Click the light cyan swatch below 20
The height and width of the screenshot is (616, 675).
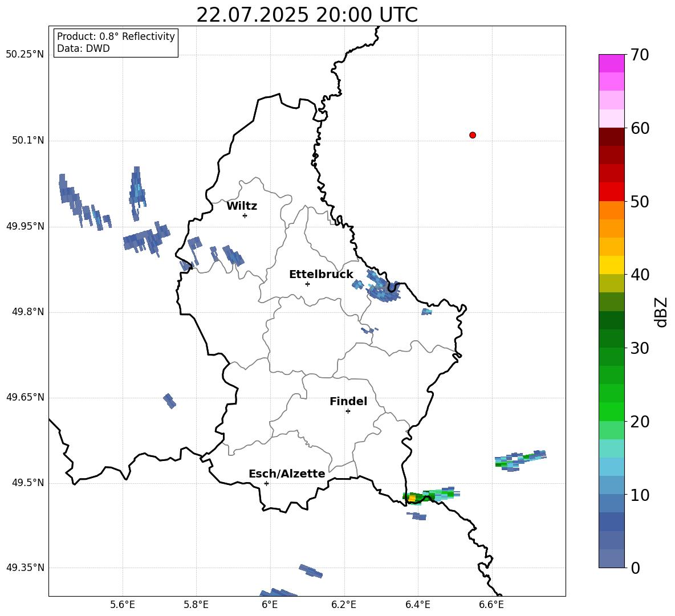612,448
